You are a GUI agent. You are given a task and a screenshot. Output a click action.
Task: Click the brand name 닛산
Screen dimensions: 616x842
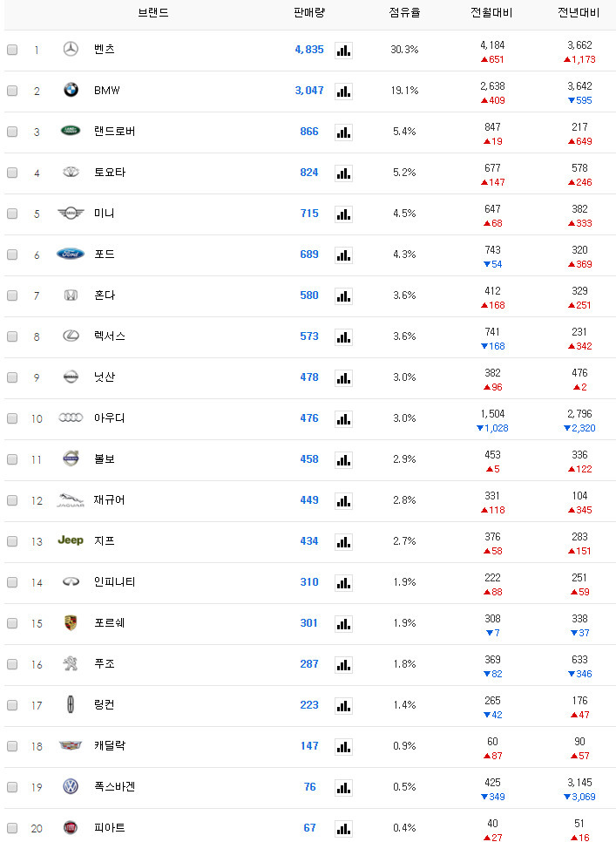[x=104, y=377]
